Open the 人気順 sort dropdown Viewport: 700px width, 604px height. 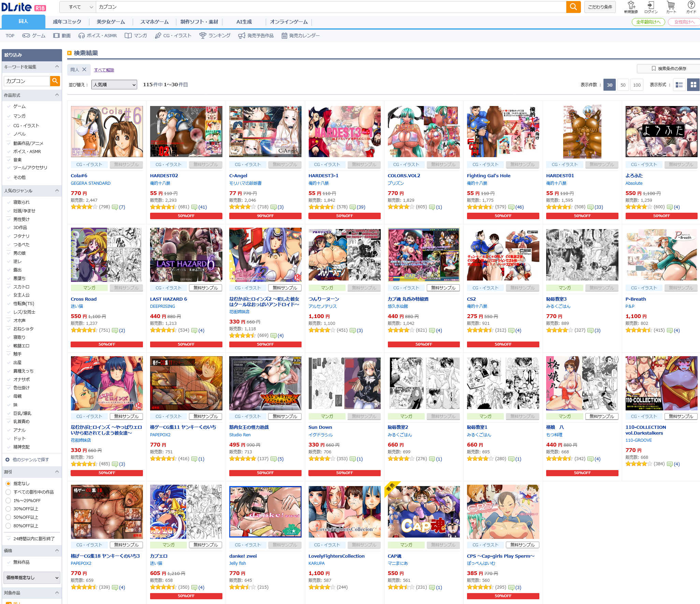[114, 85]
